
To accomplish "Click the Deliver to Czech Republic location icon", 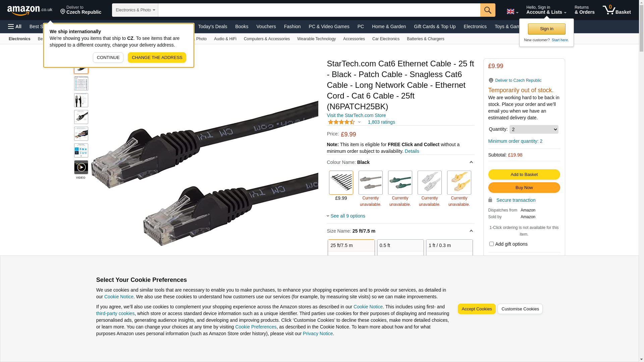I will click(491, 80).
